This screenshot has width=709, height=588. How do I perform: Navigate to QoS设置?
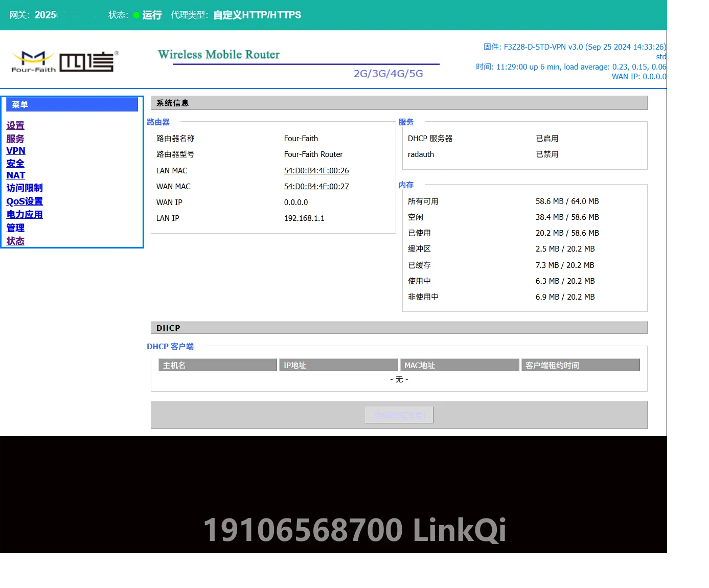(25, 201)
